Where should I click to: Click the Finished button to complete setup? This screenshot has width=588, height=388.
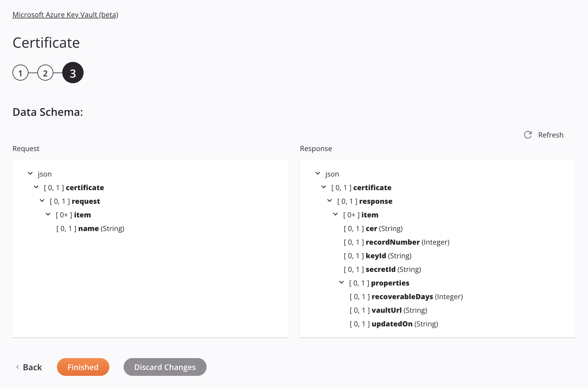tap(83, 367)
